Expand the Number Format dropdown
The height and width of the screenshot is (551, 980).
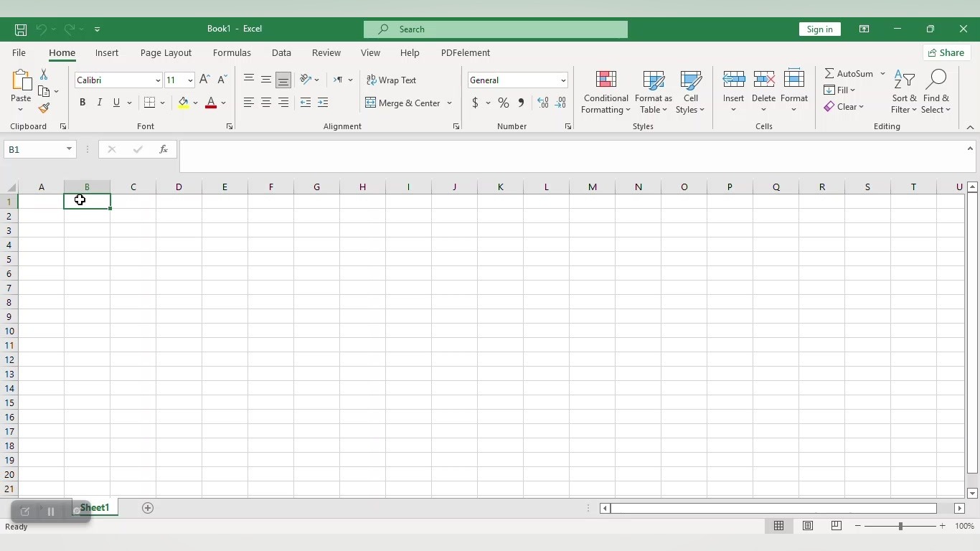tap(563, 80)
